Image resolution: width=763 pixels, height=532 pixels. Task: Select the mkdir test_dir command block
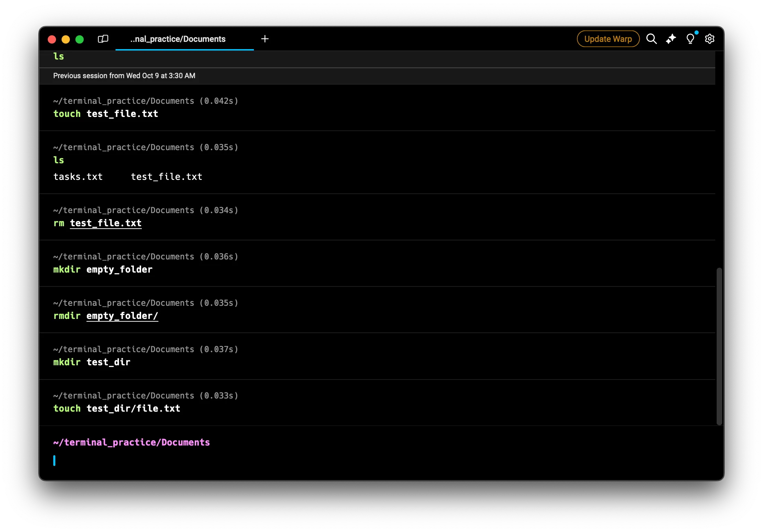(x=346, y=356)
